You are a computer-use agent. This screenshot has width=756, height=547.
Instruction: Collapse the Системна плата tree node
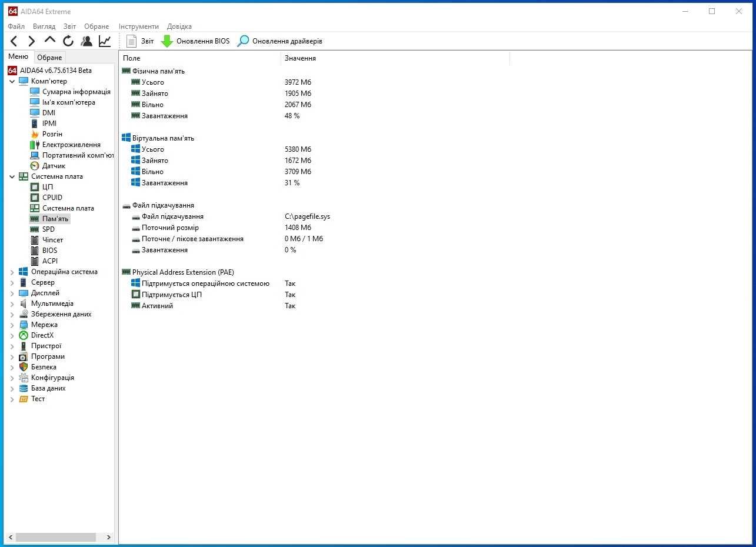click(12, 176)
